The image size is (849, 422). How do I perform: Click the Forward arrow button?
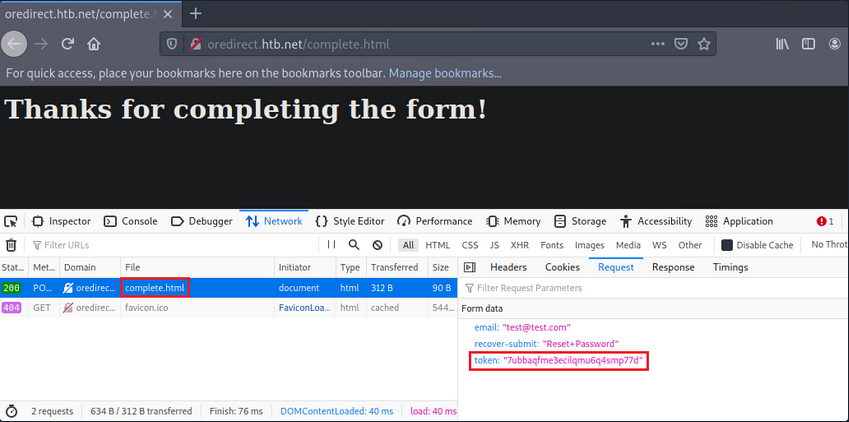pos(41,44)
